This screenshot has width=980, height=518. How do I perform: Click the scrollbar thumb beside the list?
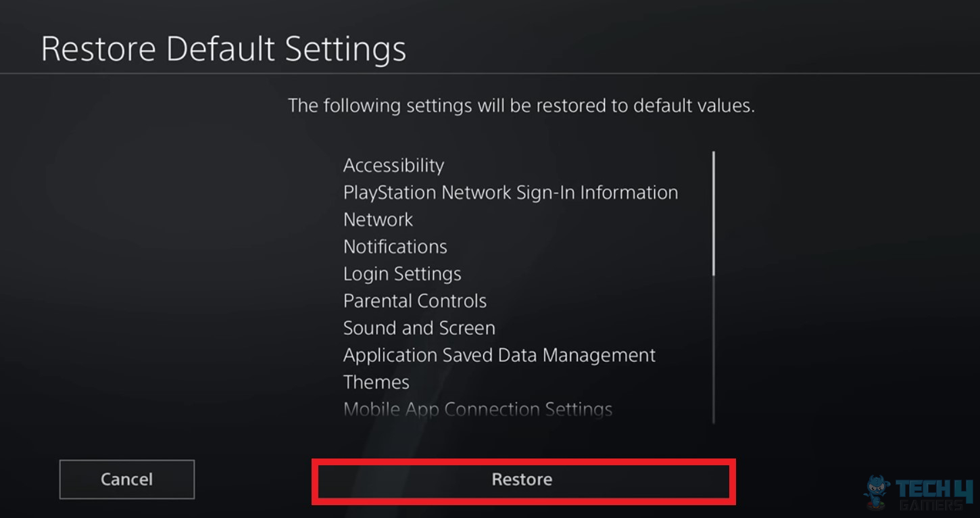click(713, 210)
